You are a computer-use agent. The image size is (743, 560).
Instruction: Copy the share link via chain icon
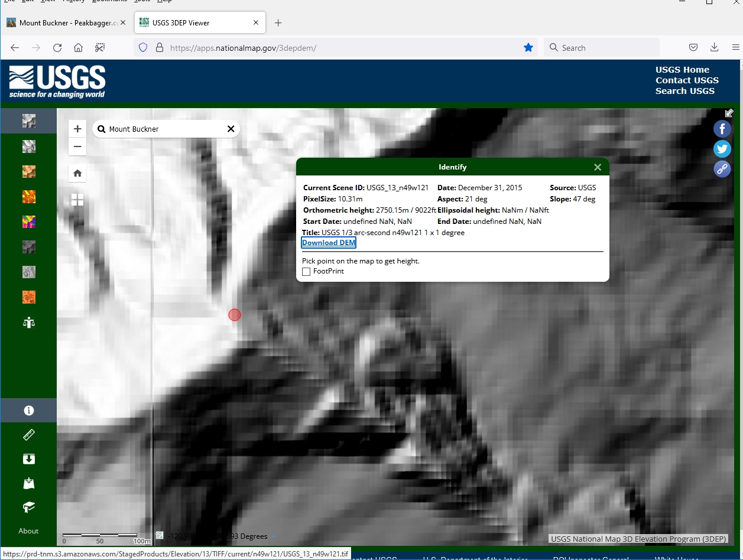pos(722,169)
